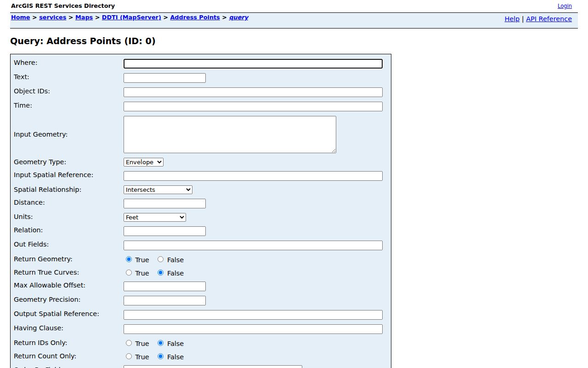This screenshot has width=588, height=368.
Task: Open the services breadcrumb link
Action: 53,17
